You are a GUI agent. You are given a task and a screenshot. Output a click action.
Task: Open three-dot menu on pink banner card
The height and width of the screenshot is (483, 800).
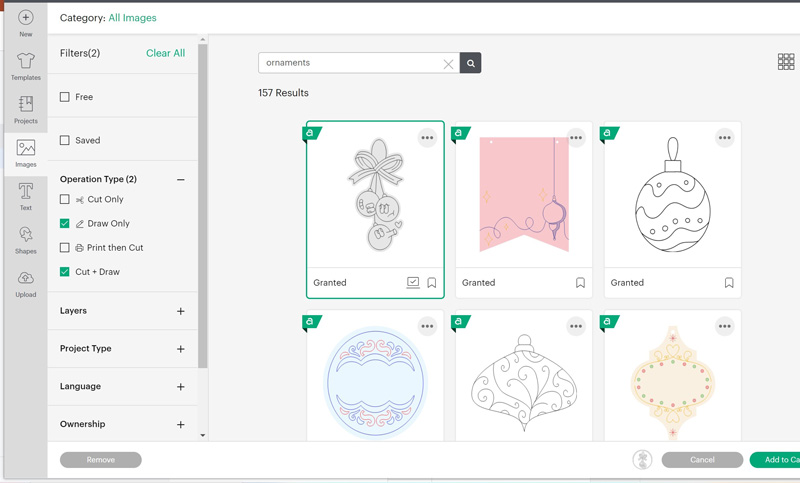point(576,138)
